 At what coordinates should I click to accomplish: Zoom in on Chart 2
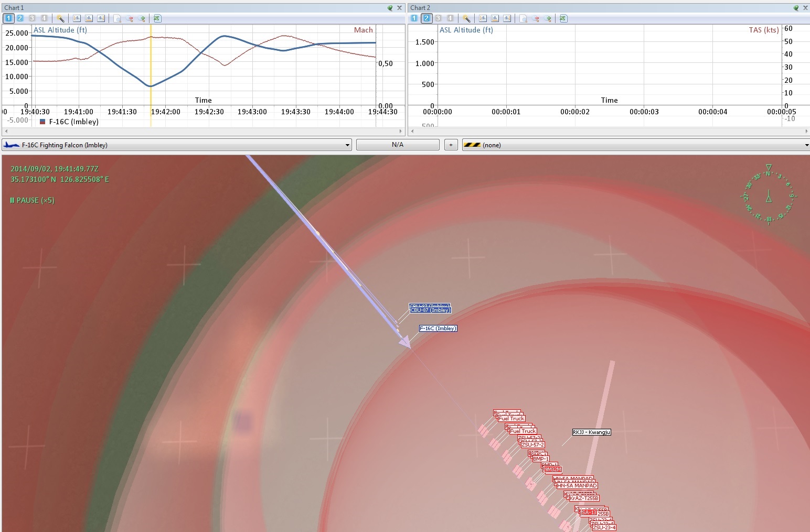tap(548, 18)
